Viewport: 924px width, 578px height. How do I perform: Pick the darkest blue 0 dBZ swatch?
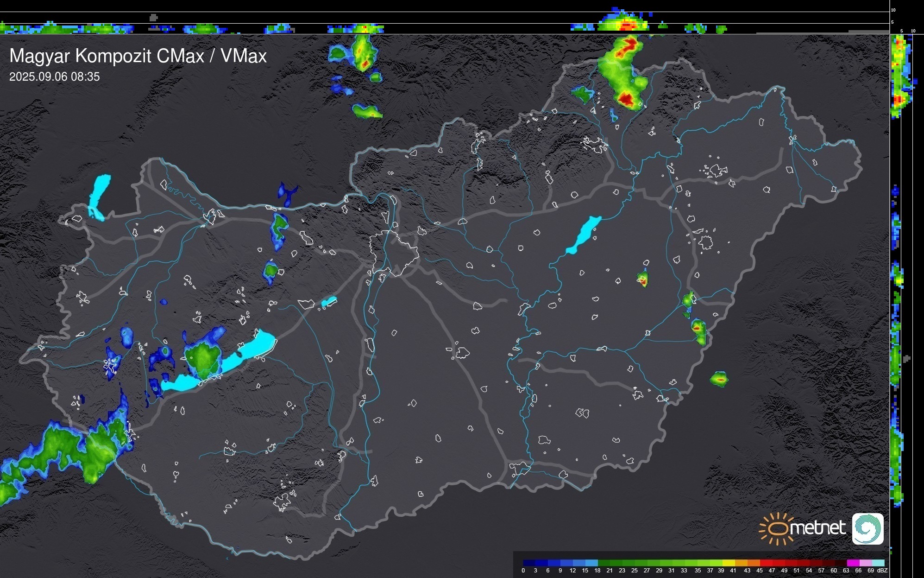[529, 563]
